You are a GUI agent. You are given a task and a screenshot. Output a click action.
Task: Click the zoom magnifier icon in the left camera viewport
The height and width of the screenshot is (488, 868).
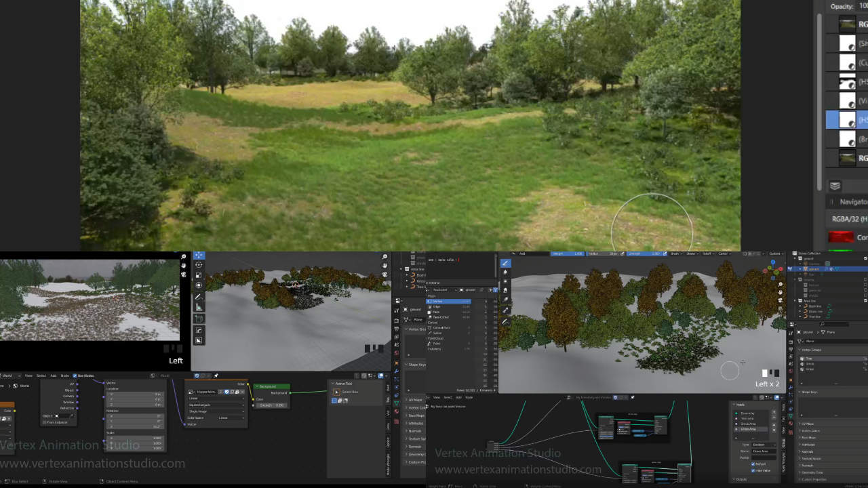coord(184,257)
